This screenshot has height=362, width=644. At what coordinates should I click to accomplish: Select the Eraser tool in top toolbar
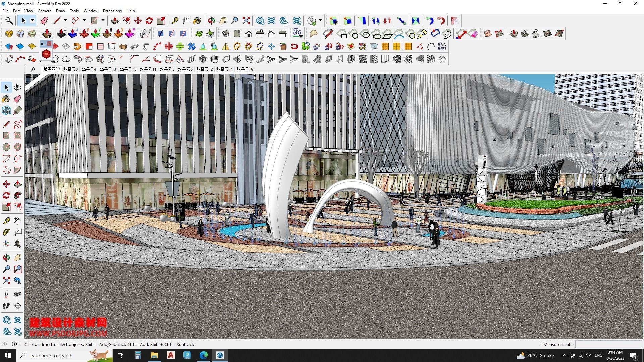click(44, 21)
